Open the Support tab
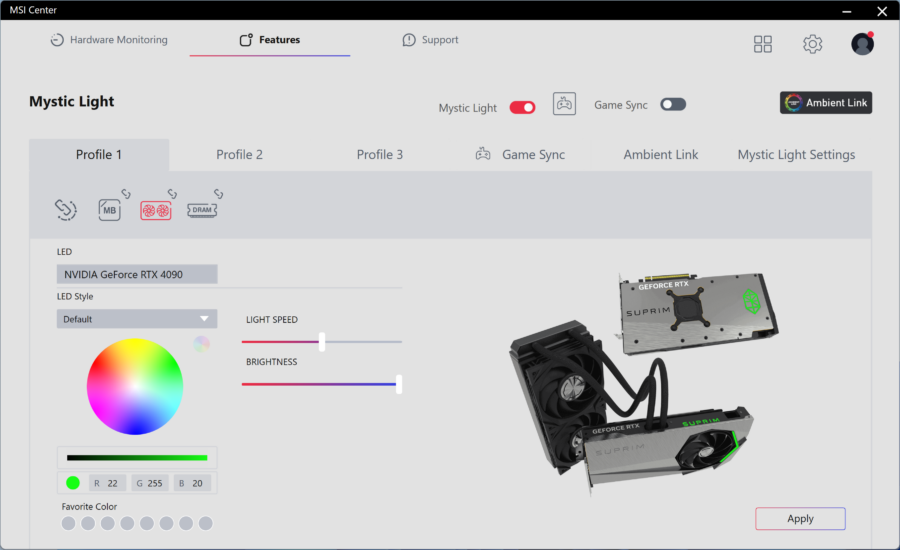Screen dimensions: 900x550 pyautogui.click(x=430, y=40)
